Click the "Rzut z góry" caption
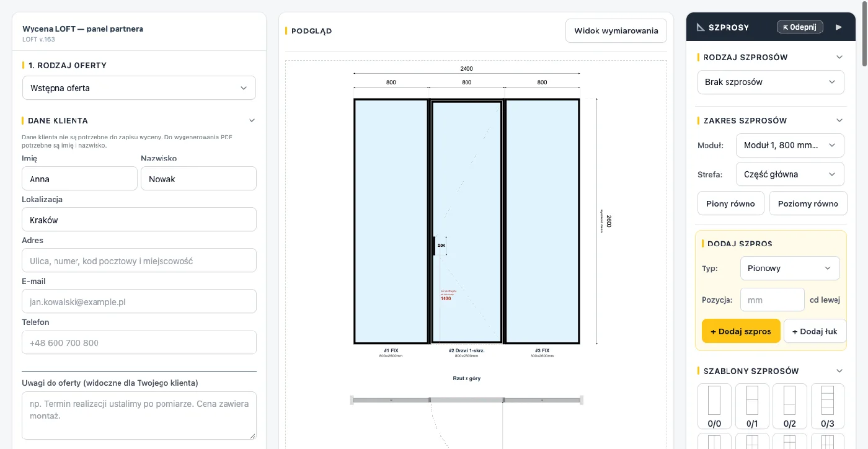This screenshot has height=449, width=868. pos(467,378)
